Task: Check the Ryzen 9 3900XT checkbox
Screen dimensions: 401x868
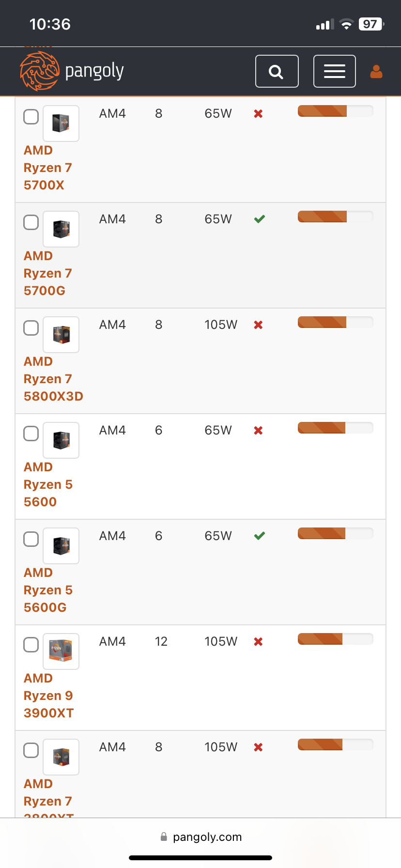Action: pyautogui.click(x=31, y=645)
